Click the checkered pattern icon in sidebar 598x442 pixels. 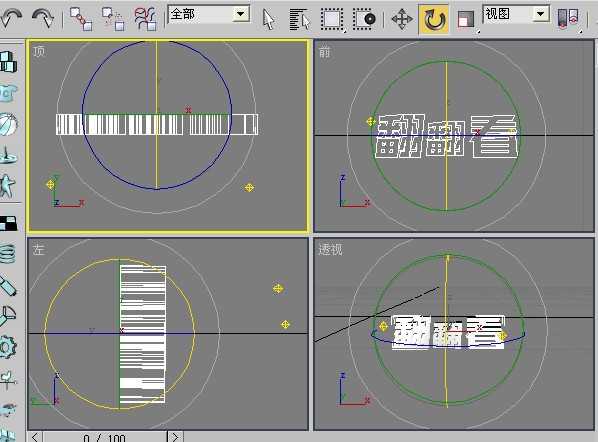pos(8,223)
